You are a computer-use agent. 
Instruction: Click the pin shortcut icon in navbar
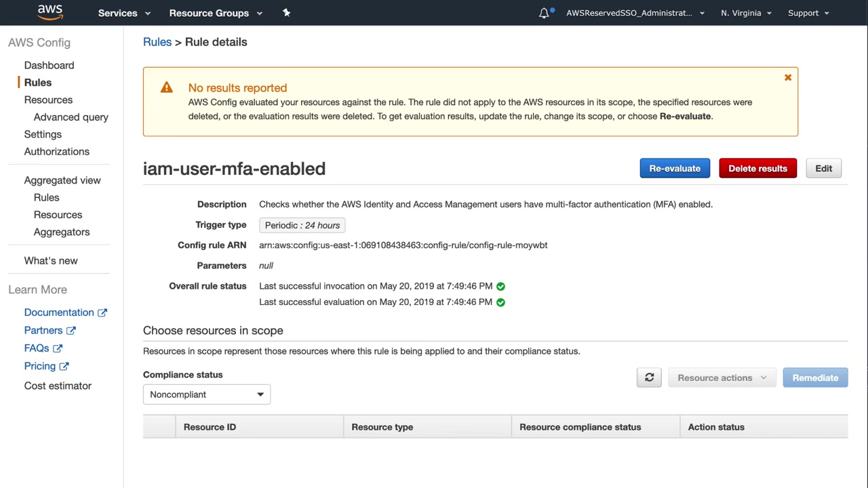(286, 13)
